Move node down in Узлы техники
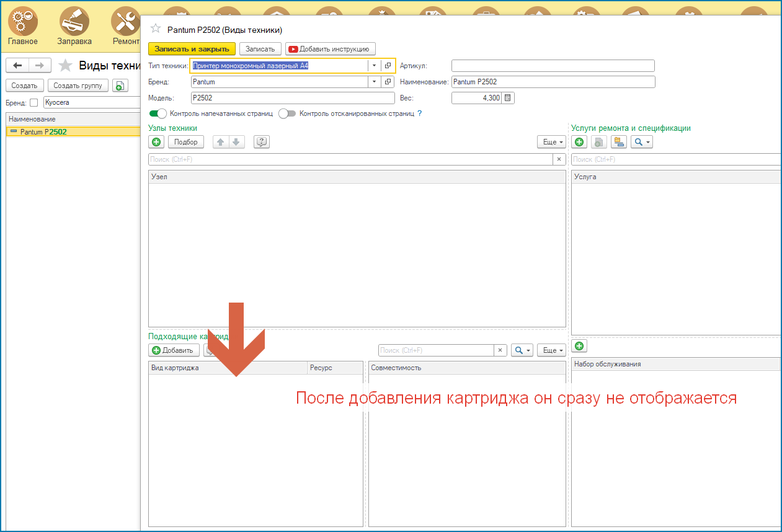 236,142
